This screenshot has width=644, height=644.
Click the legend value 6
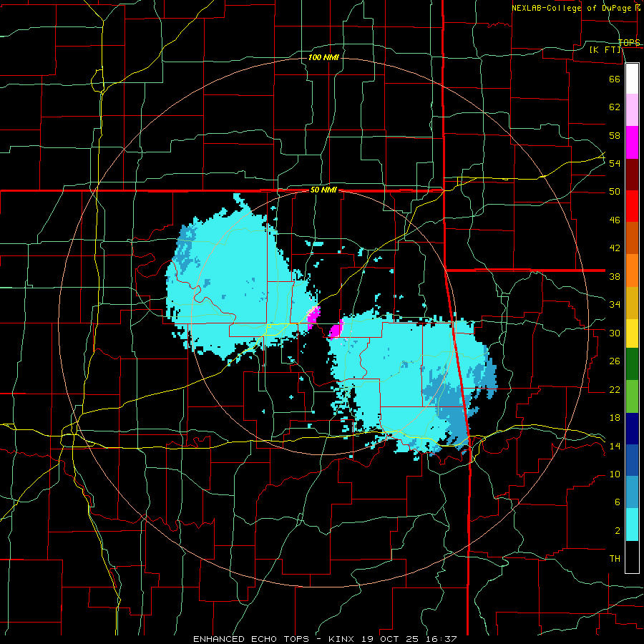[617, 502]
